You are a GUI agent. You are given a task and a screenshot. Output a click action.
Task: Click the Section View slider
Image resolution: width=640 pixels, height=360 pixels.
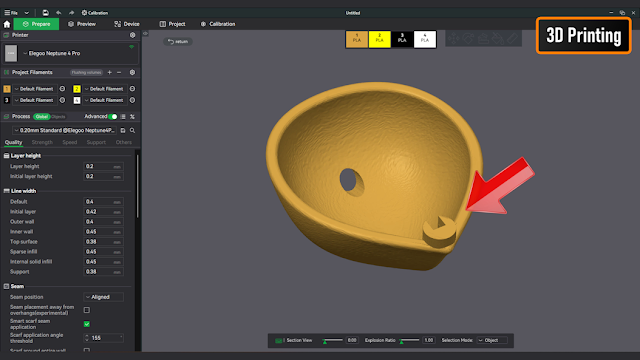tap(332, 340)
